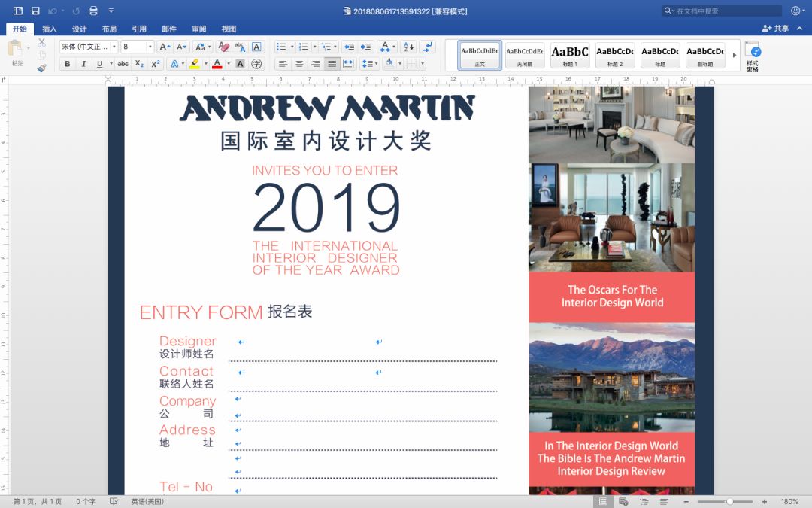The height and width of the screenshot is (508, 812).
Task: Click the phonetic guide abc icon
Action: 240,47
